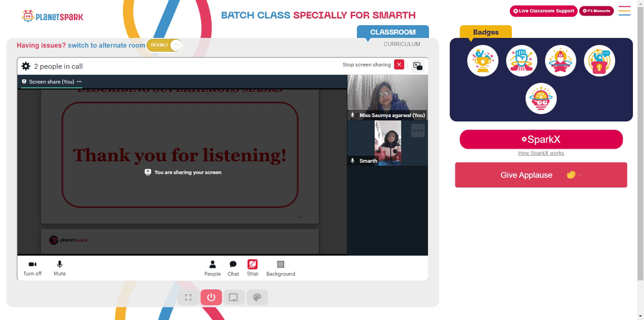Open Smarth's video options ellipsis
644x320 pixels.
418,131
